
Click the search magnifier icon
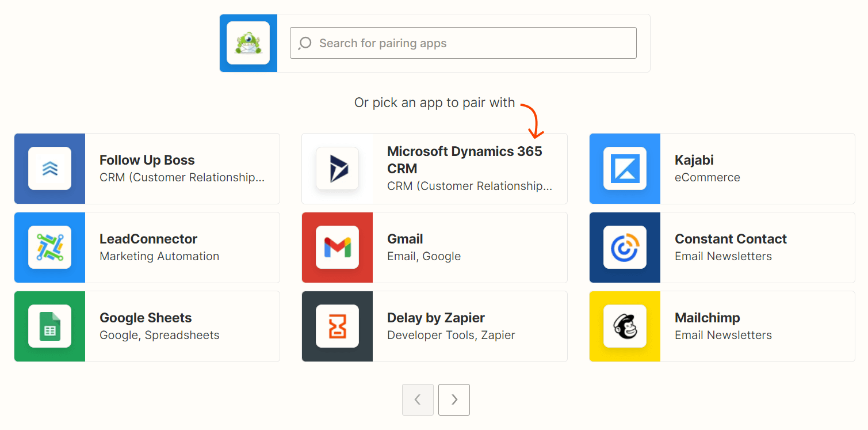coord(304,43)
